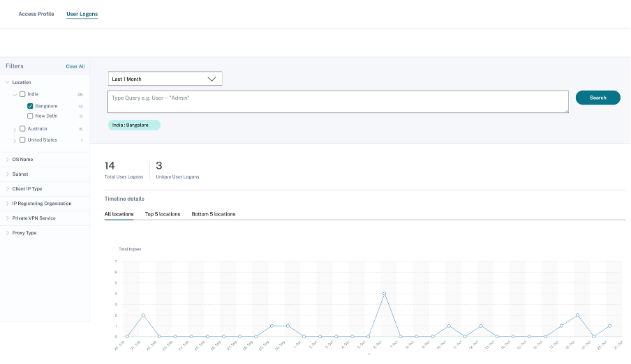Click the peak data point of 4 logons
Image resolution: width=631 pixels, height=364 pixels.
click(384, 294)
